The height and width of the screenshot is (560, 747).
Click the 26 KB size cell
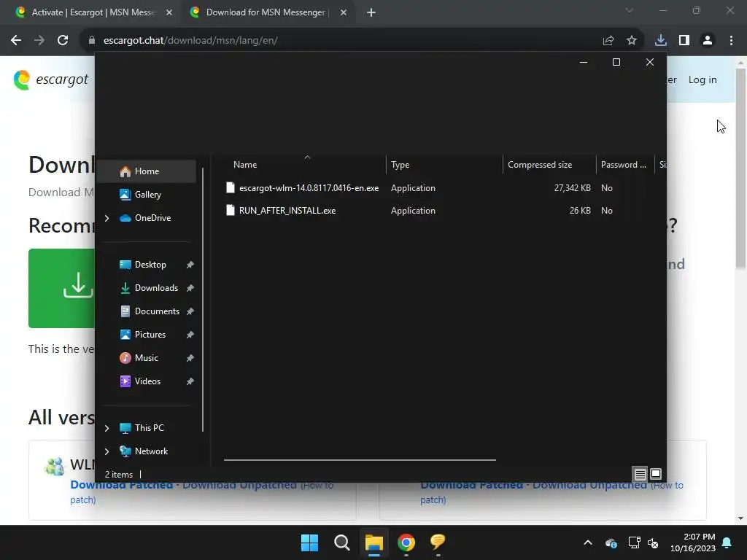click(580, 211)
